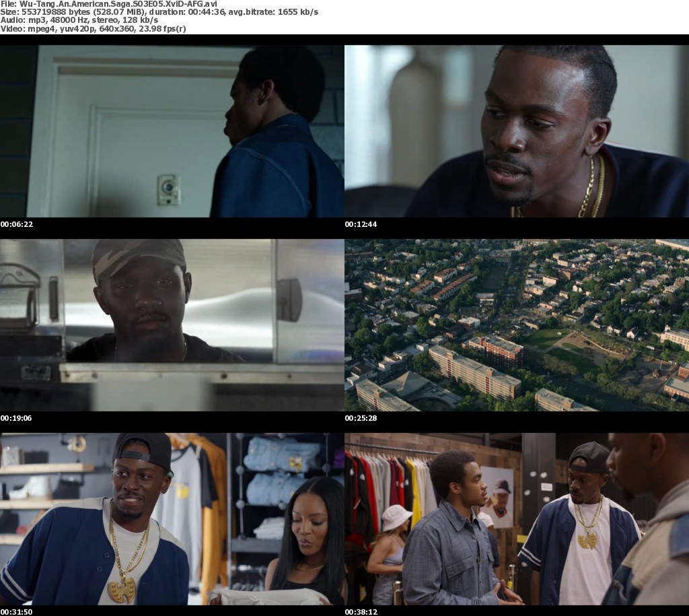This screenshot has width=689, height=616.
Task: Click the Audio mp3 info line
Action: pos(79,20)
